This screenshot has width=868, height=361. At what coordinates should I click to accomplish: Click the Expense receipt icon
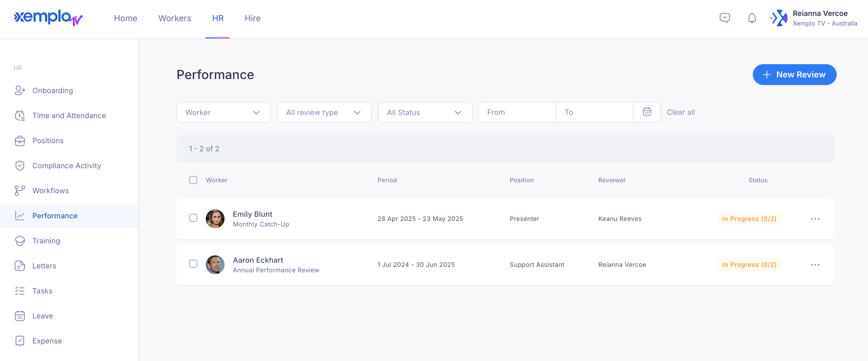coord(20,341)
